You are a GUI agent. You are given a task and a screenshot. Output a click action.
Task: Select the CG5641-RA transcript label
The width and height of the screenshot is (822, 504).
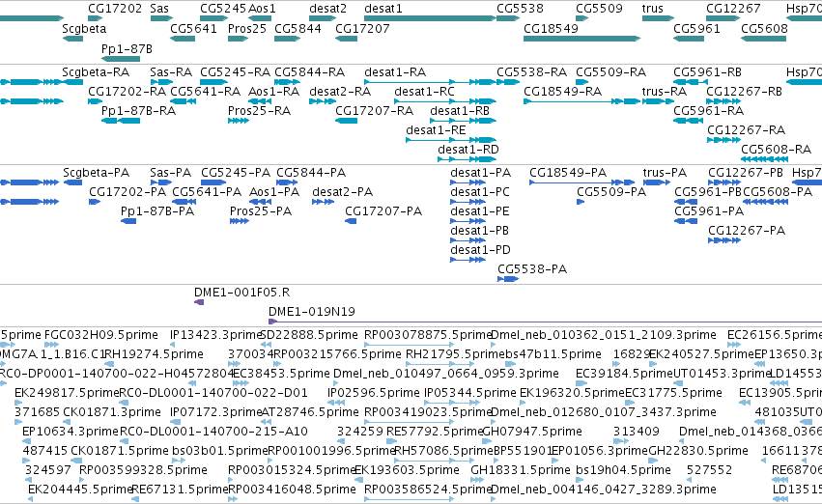[206, 91]
